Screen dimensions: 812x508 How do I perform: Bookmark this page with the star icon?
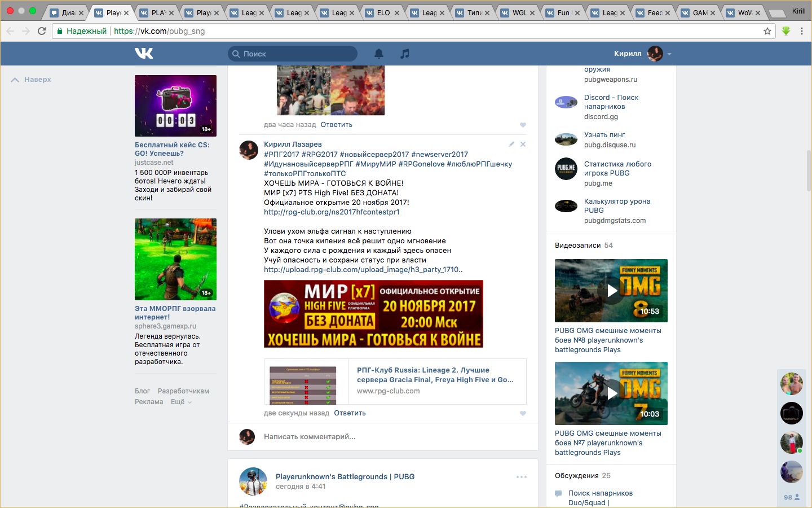tap(767, 31)
